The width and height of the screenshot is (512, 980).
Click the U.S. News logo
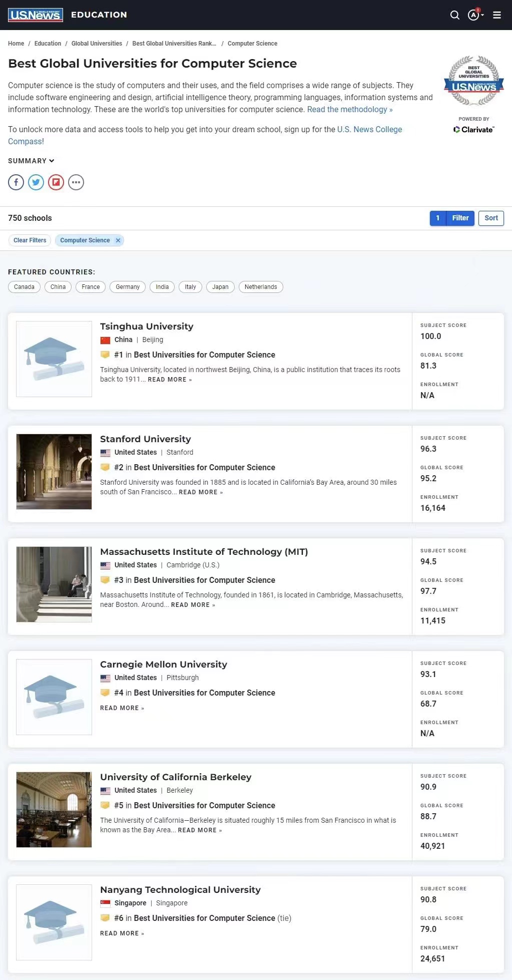pos(35,15)
